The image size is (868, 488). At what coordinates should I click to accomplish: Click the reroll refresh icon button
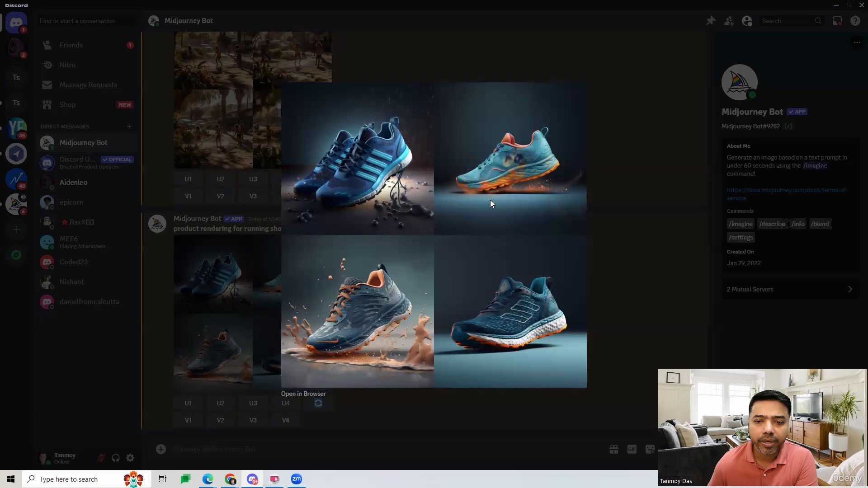318,403
